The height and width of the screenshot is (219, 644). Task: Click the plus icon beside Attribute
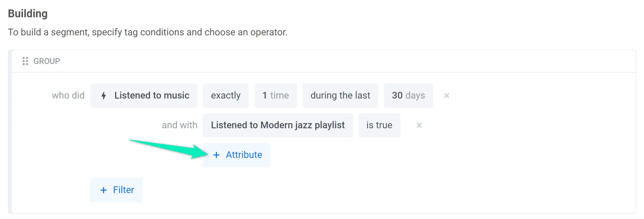(216, 155)
